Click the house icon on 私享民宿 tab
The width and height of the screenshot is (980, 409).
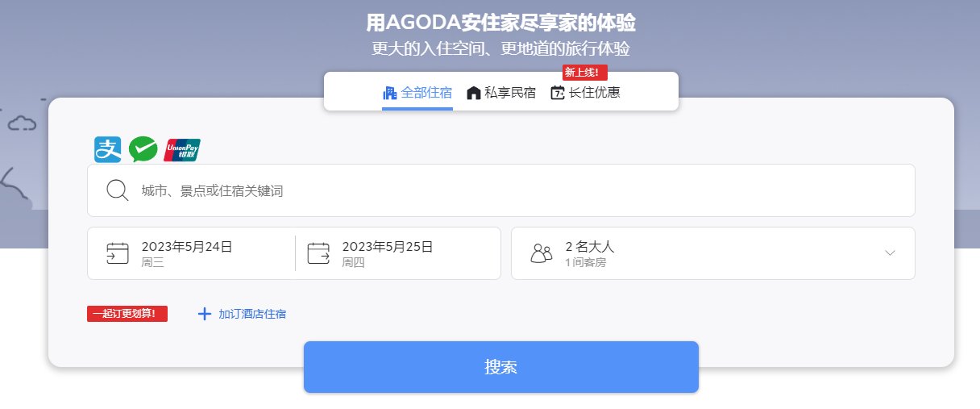pyautogui.click(x=474, y=93)
